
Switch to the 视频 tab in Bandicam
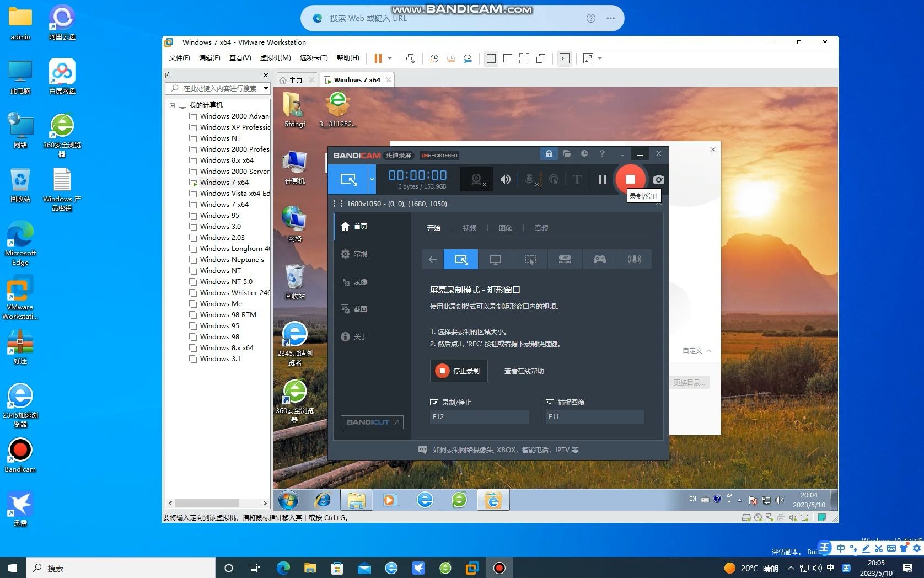pos(469,228)
